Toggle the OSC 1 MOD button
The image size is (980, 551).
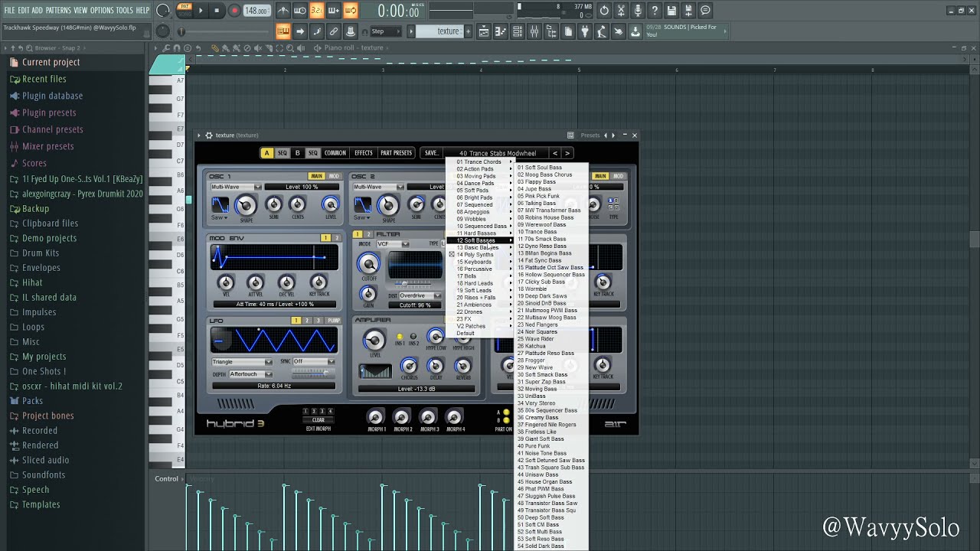[x=334, y=176]
